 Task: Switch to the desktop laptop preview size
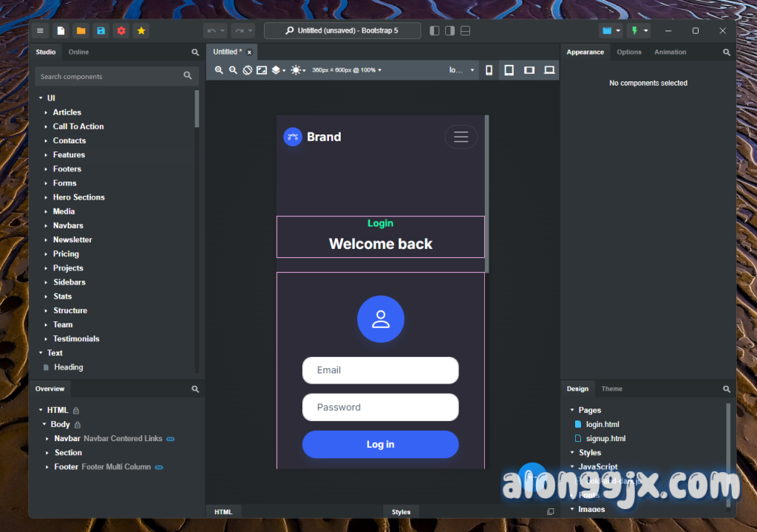point(549,70)
